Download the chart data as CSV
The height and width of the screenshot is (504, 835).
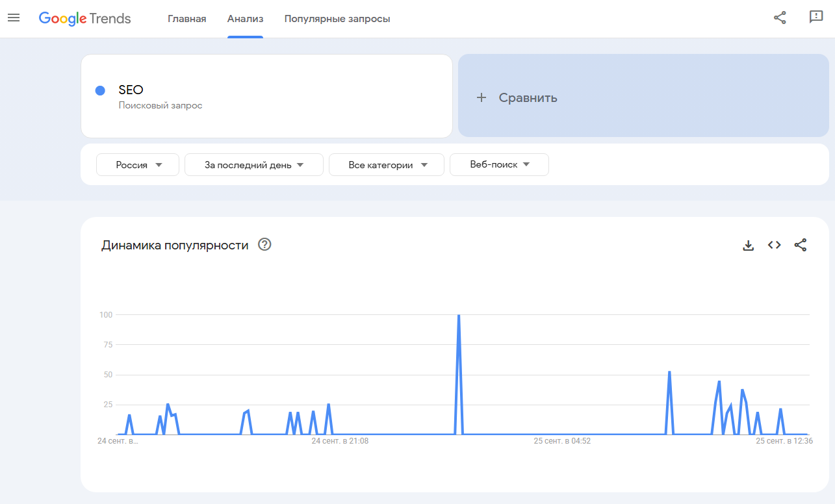(x=748, y=246)
